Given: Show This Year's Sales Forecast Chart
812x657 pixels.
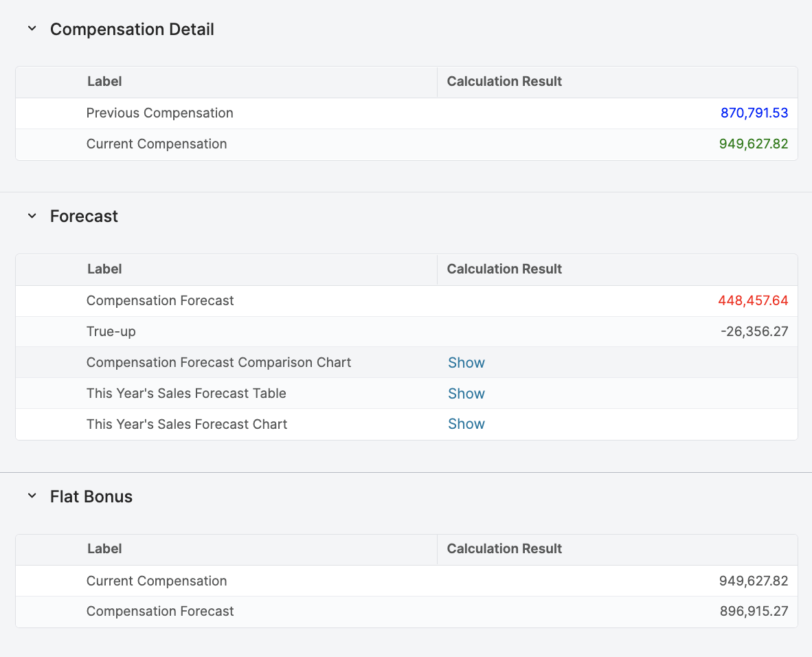Looking at the screenshot, I should [x=466, y=424].
